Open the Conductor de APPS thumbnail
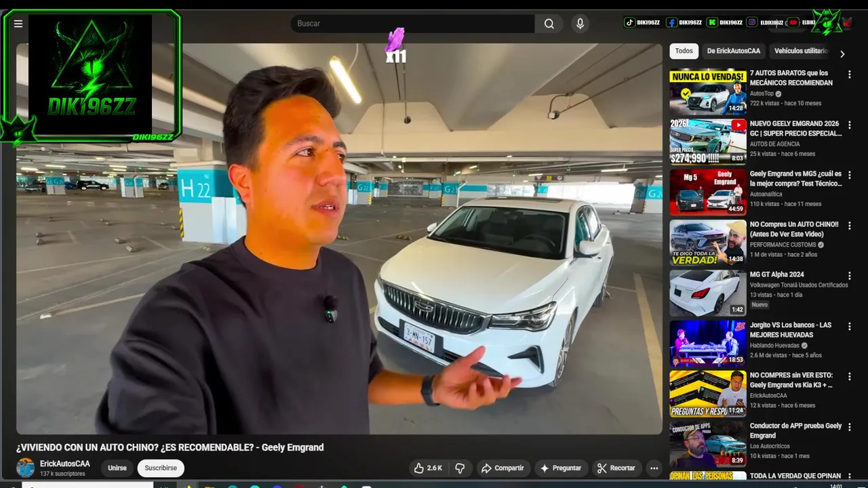868x488 pixels. (708, 444)
